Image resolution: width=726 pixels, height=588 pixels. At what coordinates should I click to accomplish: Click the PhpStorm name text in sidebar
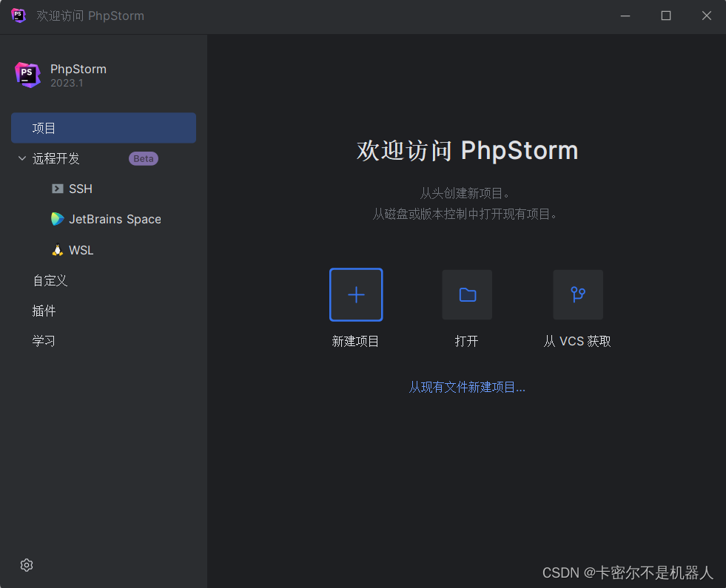[78, 69]
